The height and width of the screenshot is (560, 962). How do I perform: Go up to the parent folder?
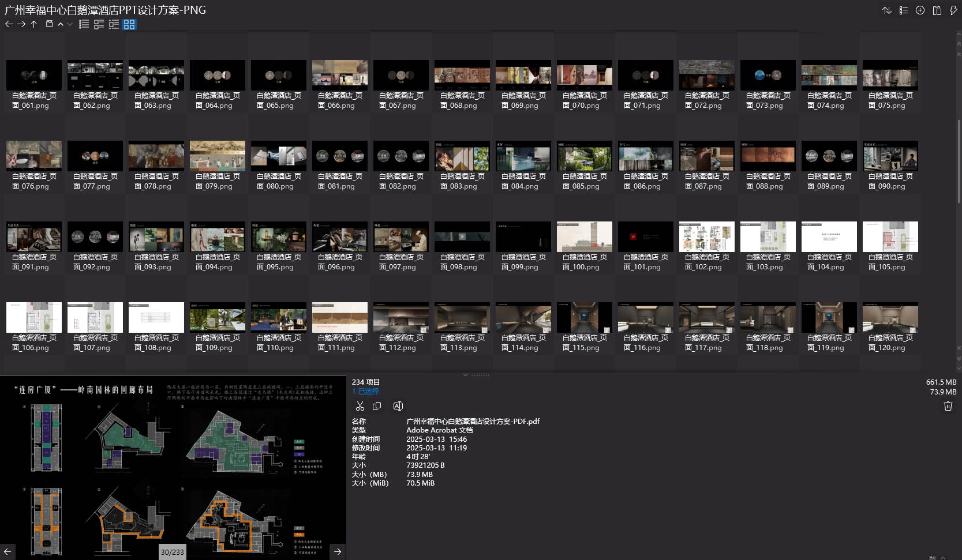point(34,24)
